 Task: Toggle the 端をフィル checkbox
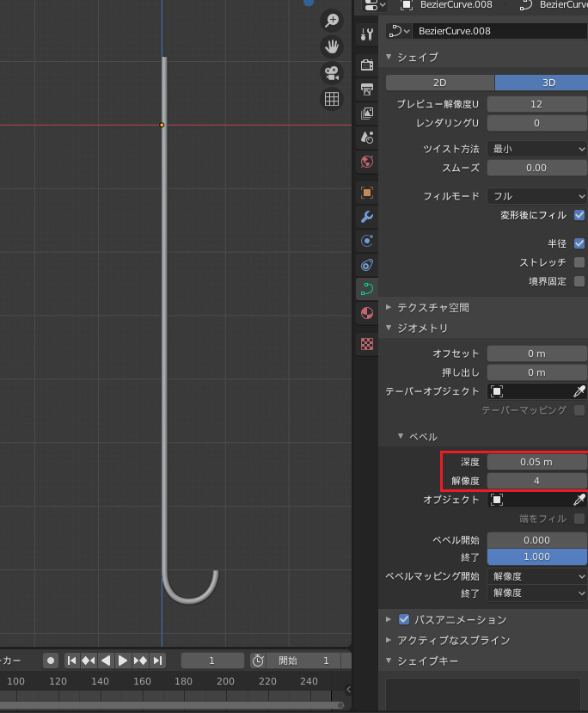[579, 519]
